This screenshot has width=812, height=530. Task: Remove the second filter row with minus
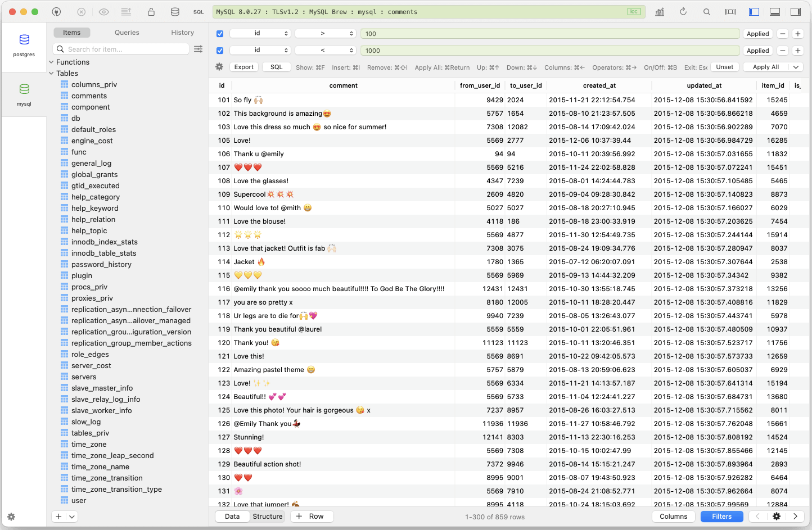(x=783, y=51)
